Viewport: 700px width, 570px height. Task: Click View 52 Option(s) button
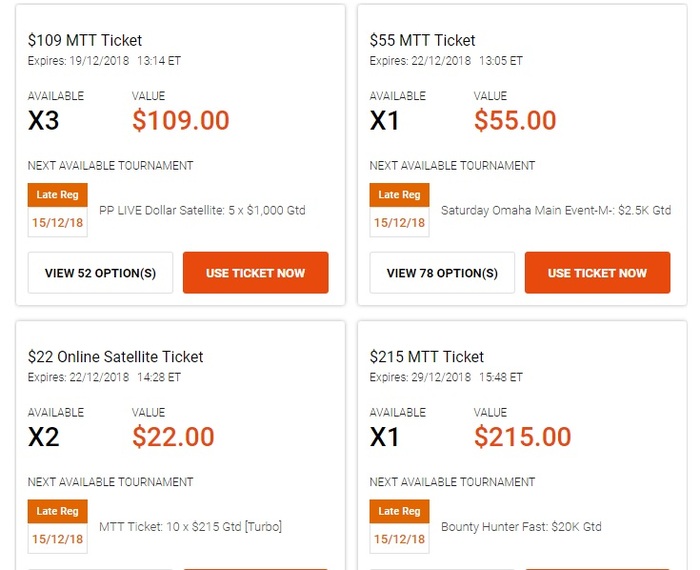click(100, 273)
